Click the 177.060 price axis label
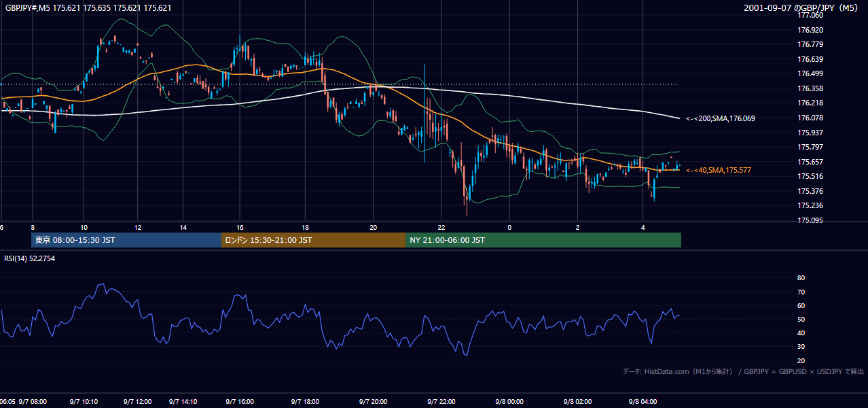Image resolution: width=868 pixels, height=408 pixels. pyautogui.click(x=810, y=15)
